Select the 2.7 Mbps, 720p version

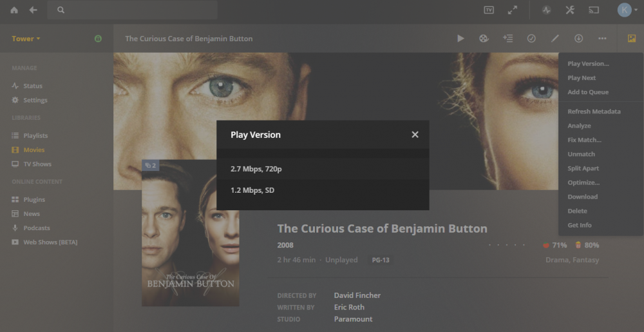tap(323, 169)
